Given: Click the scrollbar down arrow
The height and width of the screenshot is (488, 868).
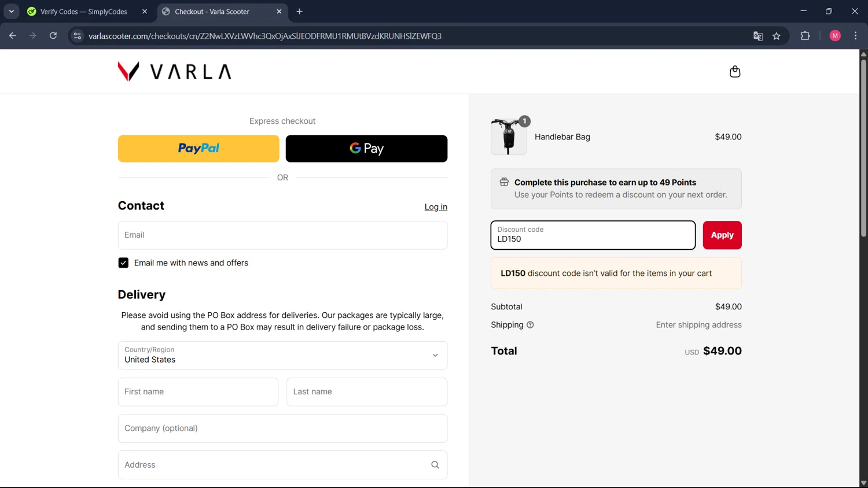Looking at the screenshot, I should click(863, 483).
